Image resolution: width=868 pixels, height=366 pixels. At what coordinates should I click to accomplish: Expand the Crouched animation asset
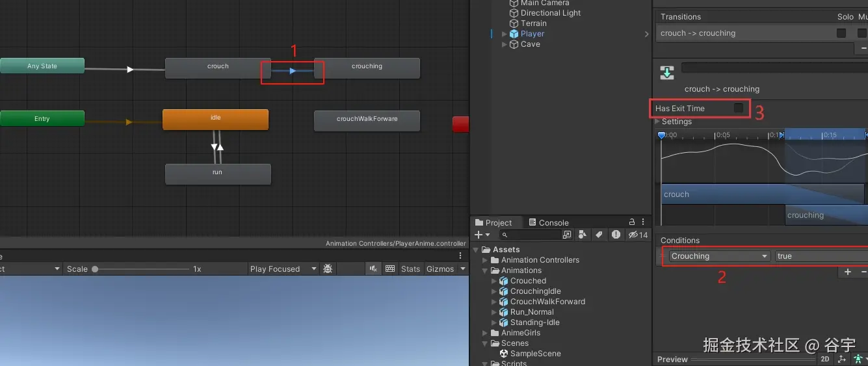495,281
